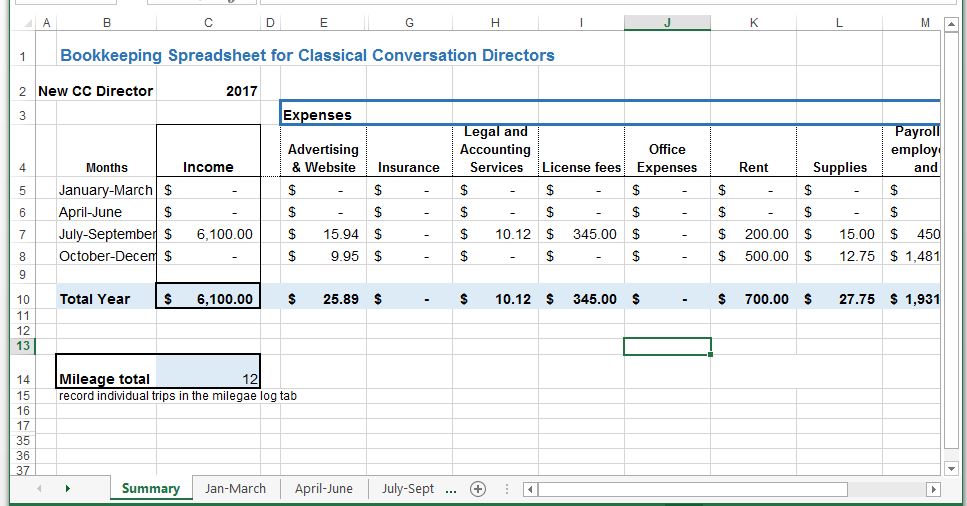Click the vertical scrollbar down arrow

(x=952, y=468)
